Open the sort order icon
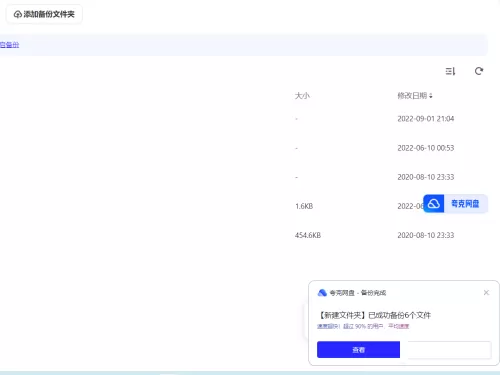This screenshot has width=500, height=375. click(450, 71)
